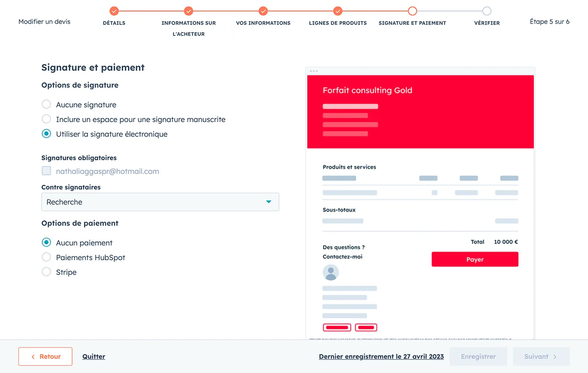Click the Quitter link
The height and width of the screenshot is (373, 588).
click(94, 356)
